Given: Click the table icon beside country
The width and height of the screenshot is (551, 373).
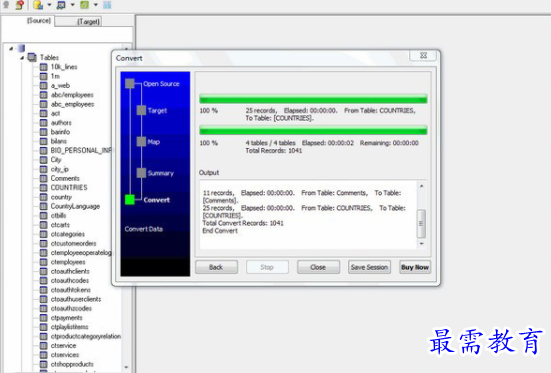Looking at the screenshot, I should [x=43, y=197].
